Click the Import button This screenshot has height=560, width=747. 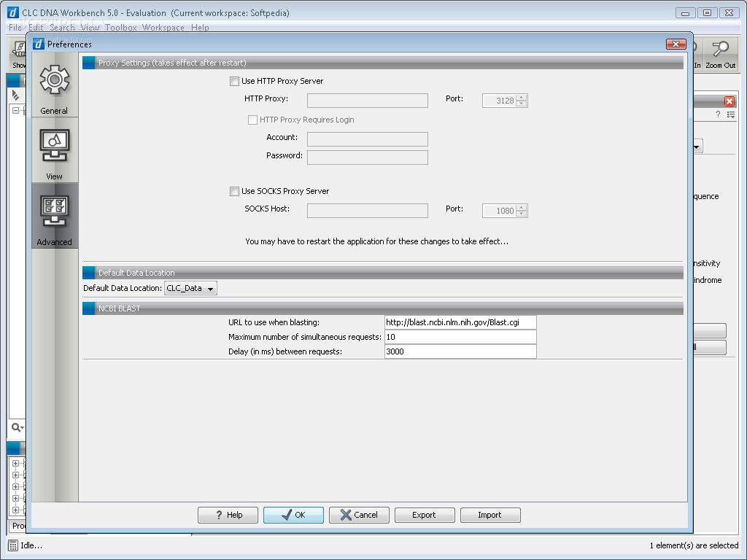(490, 515)
